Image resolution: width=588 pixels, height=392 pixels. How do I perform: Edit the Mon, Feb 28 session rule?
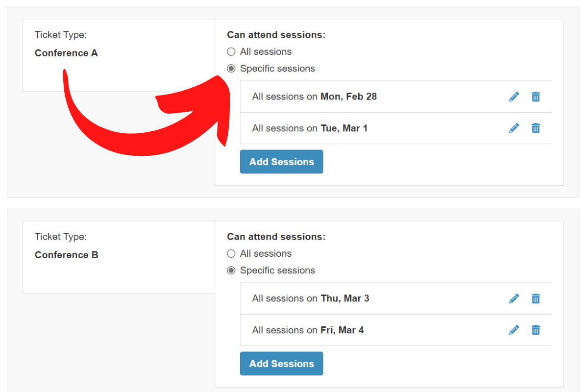pyautogui.click(x=514, y=97)
